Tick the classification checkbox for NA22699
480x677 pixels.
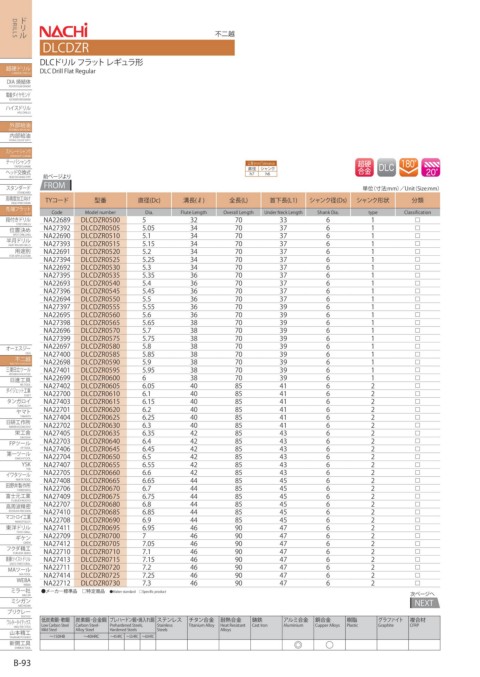pyautogui.click(x=417, y=378)
